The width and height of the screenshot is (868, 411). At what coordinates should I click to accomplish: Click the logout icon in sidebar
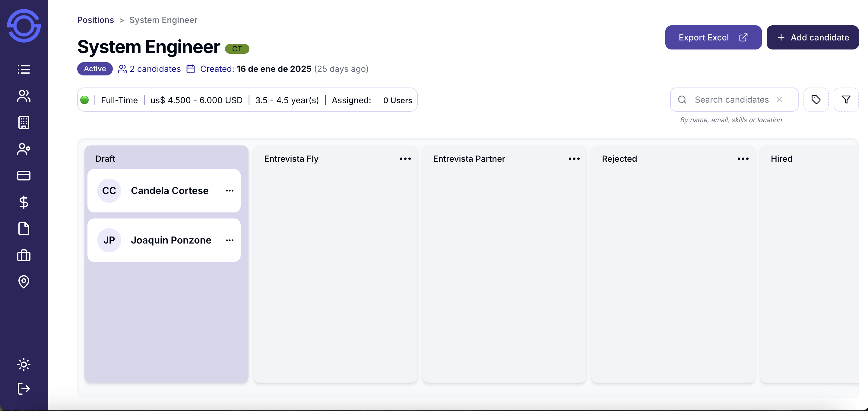tap(24, 388)
